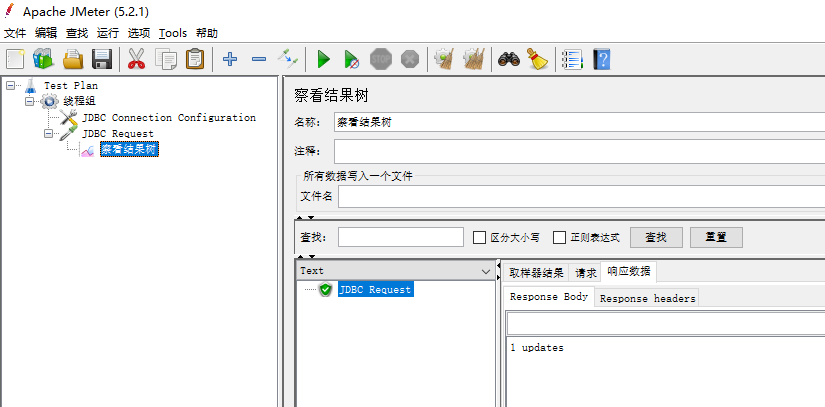Click the Help question mark icon
The image size is (825, 407).
coord(601,59)
